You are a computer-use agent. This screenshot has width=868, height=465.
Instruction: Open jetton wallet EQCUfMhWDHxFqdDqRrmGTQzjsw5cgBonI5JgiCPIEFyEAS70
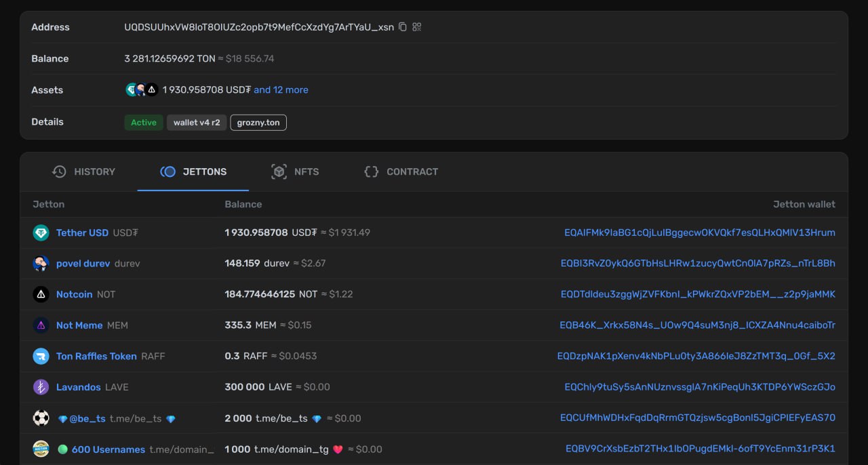pyautogui.click(x=698, y=418)
